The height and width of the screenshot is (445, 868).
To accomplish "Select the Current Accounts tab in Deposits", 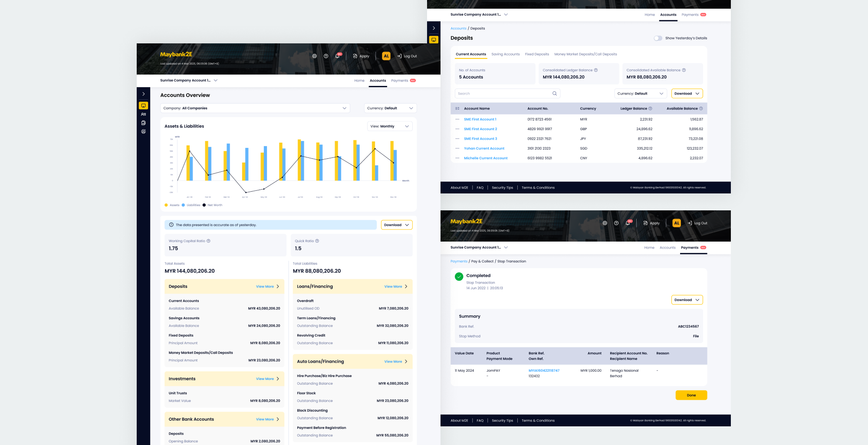I will click(471, 54).
